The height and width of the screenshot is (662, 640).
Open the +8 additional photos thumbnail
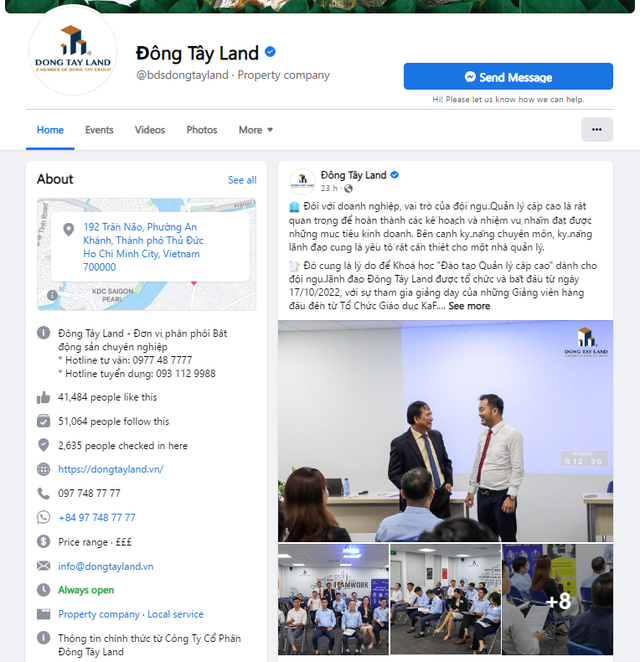[x=557, y=599]
